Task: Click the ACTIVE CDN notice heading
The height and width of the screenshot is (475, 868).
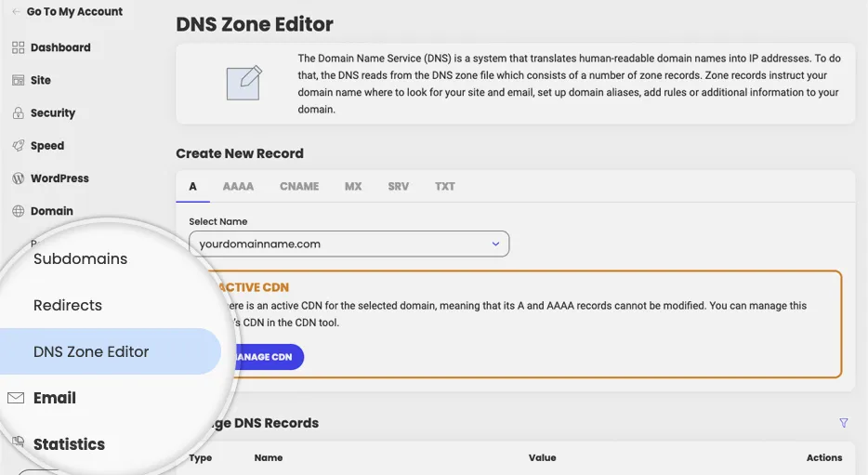Action: (254, 287)
